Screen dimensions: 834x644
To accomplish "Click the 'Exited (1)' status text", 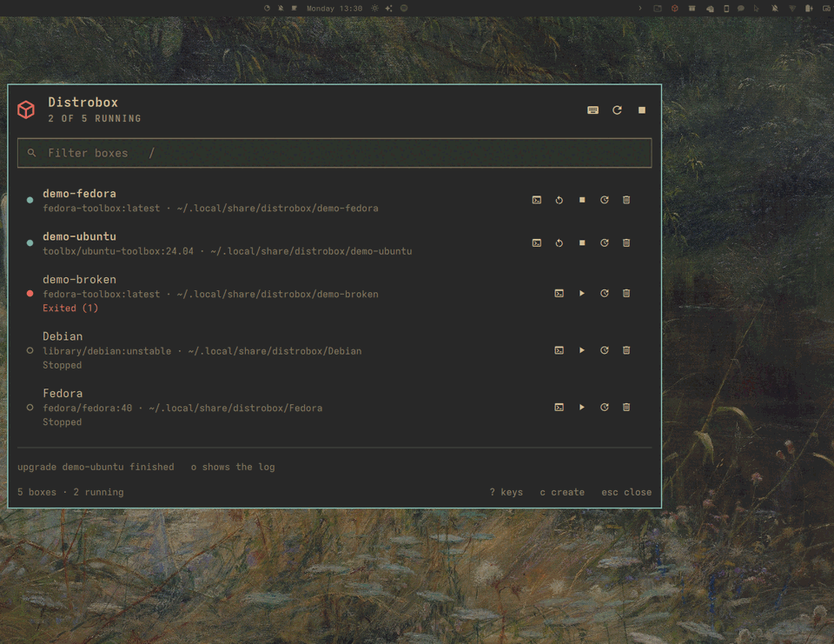I will coord(70,309).
